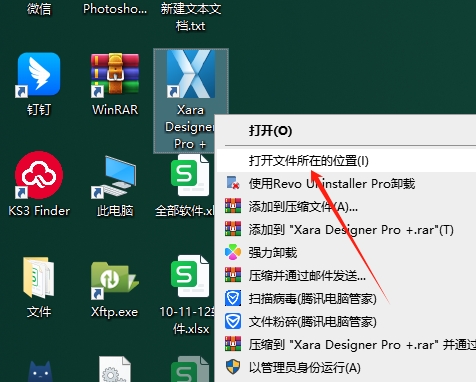This screenshot has height=382, width=476.
Task: Select the 此电脑 computer icon
Action: (115, 177)
